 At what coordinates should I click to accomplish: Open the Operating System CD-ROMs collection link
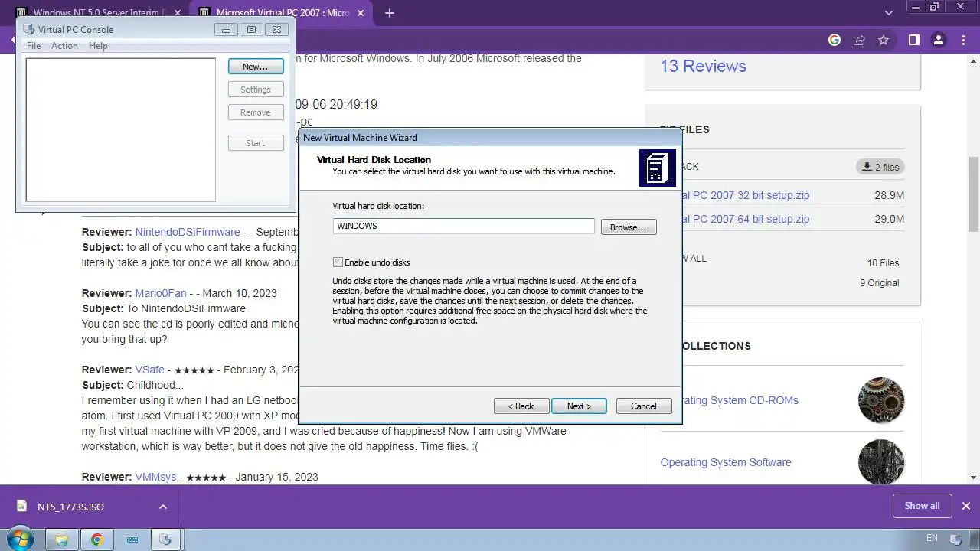point(740,400)
